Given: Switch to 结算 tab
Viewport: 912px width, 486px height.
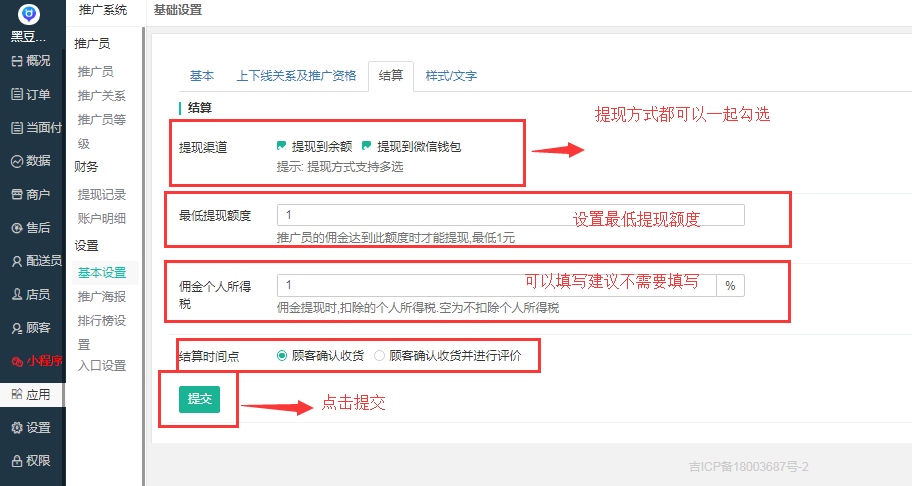Looking at the screenshot, I should point(391,76).
